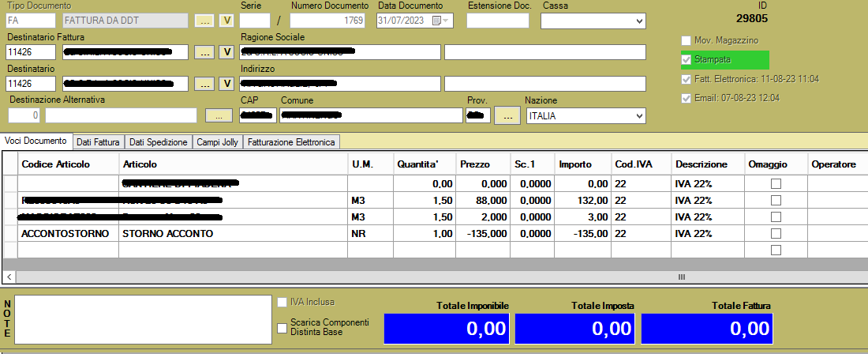Tick the Omaggio box for STORNO ACCONTO
The height and width of the screenshot is (354, 868).
(776, 234)
